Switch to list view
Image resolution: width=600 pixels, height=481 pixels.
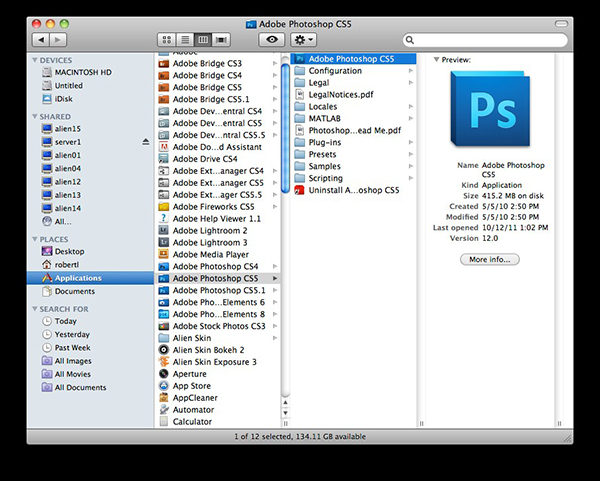(x=185, y=40)
